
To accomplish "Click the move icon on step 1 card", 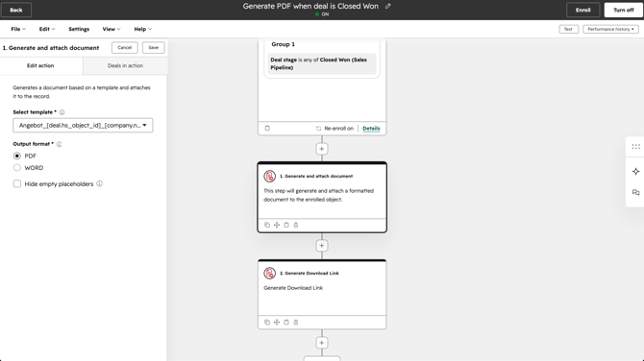I will click(277, 225).
